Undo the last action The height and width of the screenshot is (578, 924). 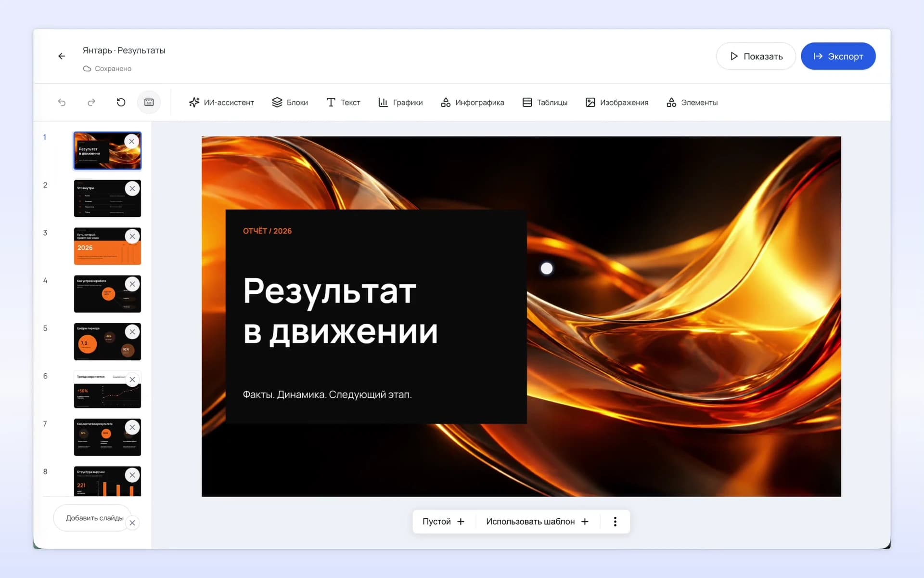pos(62,102)
